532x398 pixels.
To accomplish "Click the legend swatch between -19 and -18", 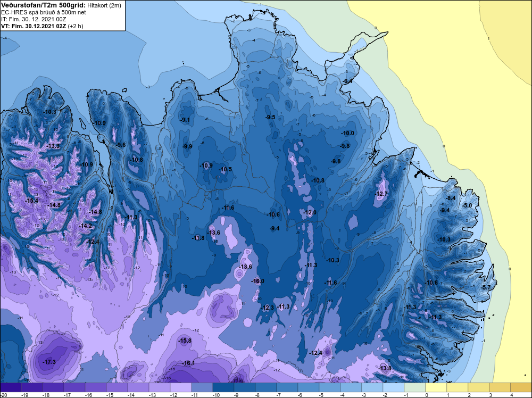I will click(32, 387).
